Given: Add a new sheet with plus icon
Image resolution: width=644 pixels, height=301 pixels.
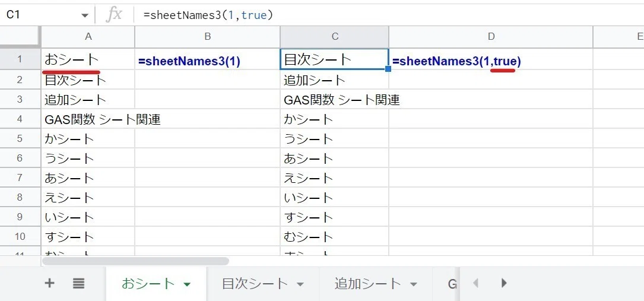Looking at the screenshot, I should [49, 283].
